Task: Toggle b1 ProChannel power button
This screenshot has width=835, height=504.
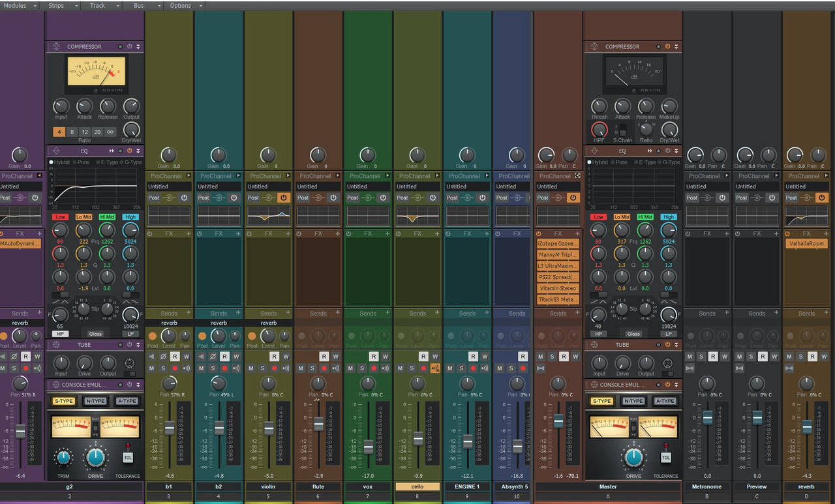Action: [x=184, y=198]
